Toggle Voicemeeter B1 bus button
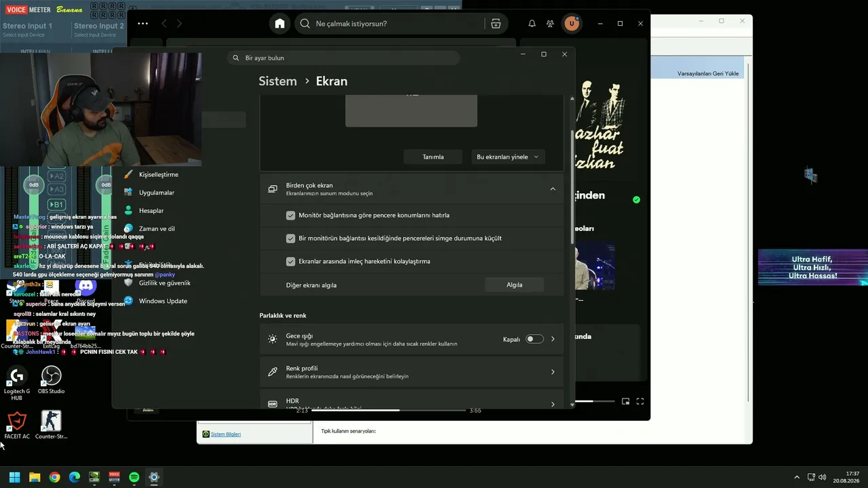868x488 pixels. point(57,205)
